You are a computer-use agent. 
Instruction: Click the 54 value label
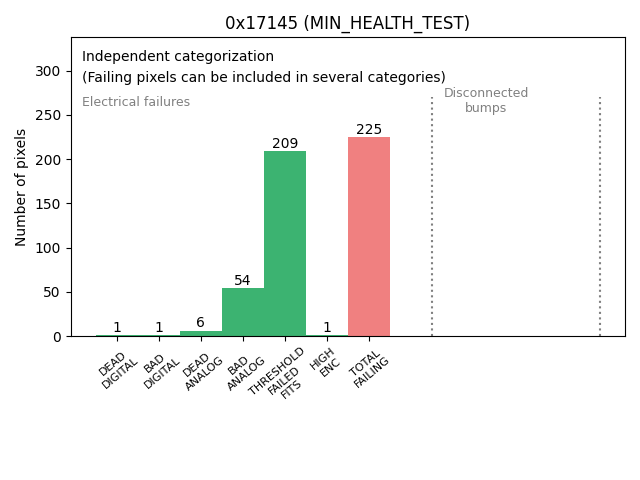(x=243, y=281)
